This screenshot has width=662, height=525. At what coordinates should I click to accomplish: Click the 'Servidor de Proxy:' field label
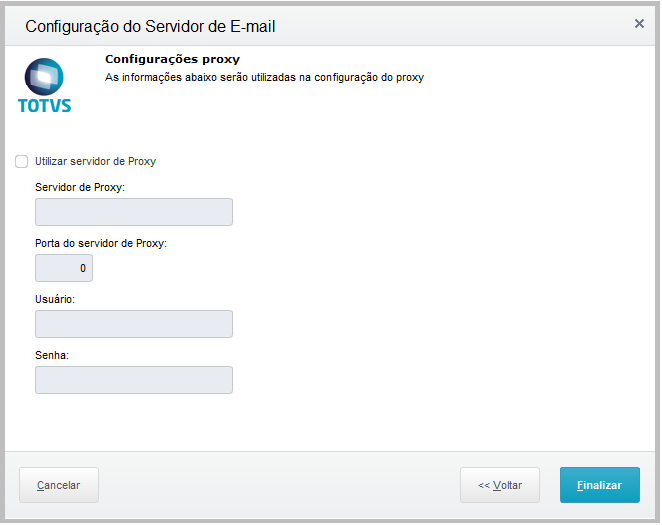(80, 187)
